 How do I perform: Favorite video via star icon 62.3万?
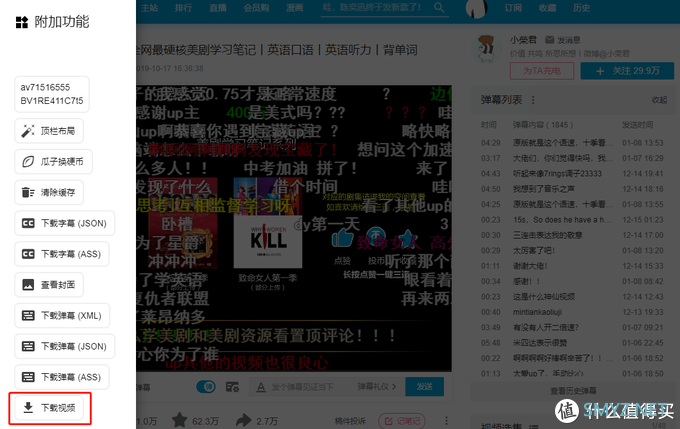click(179, 420)
